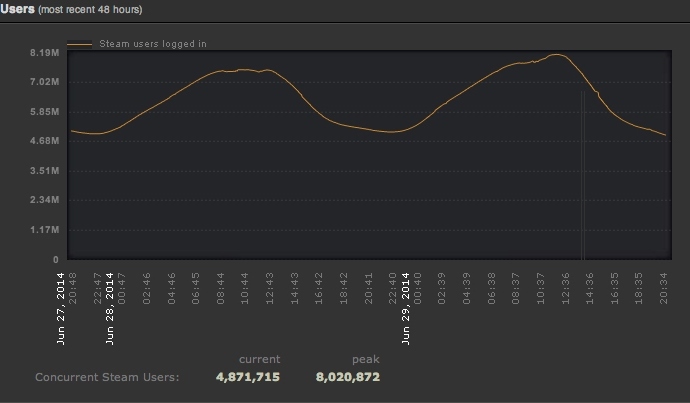690x403 pixels.
Task: Click the 2.34M y-axis label
Action: [x=44, y=200]
